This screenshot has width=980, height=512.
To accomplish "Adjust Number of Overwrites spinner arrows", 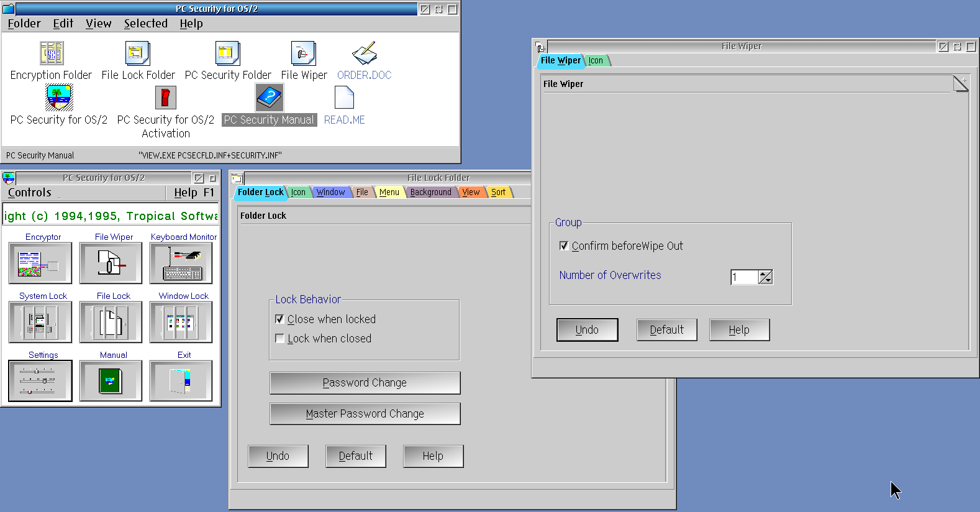I will point(766,277).
